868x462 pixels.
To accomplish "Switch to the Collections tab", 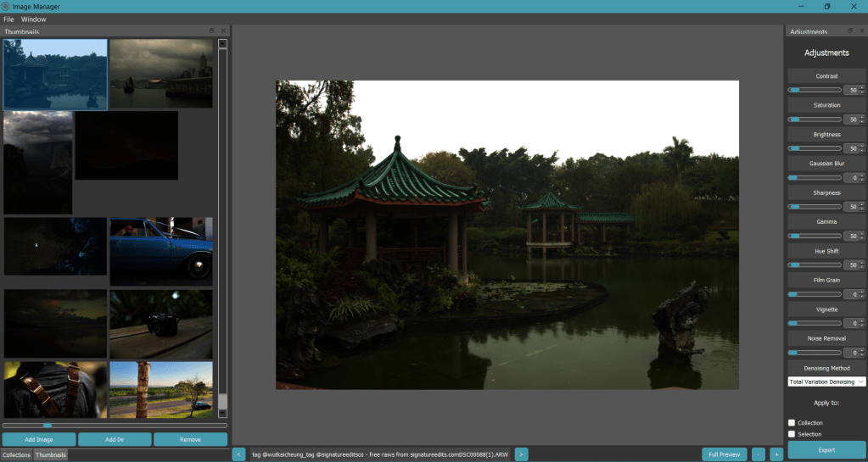I will (x=16, y=455).
